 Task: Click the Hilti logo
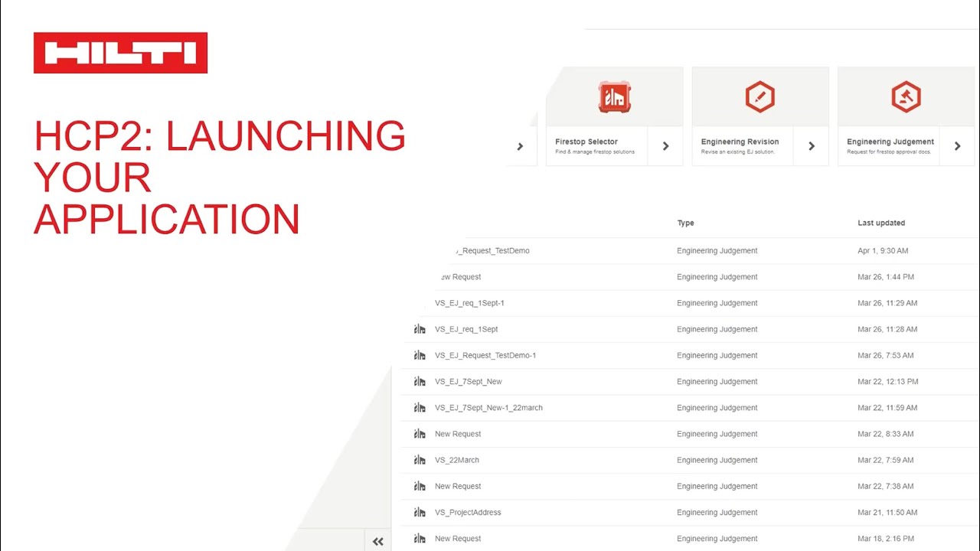point(120,53)
